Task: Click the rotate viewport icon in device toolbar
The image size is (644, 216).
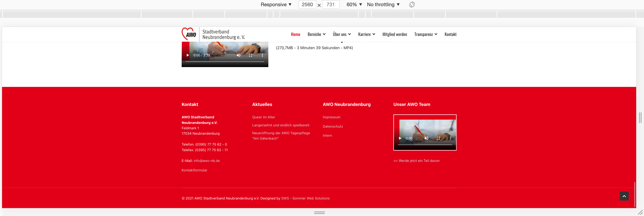Action: pyautogui.click(x=412, y=5)
